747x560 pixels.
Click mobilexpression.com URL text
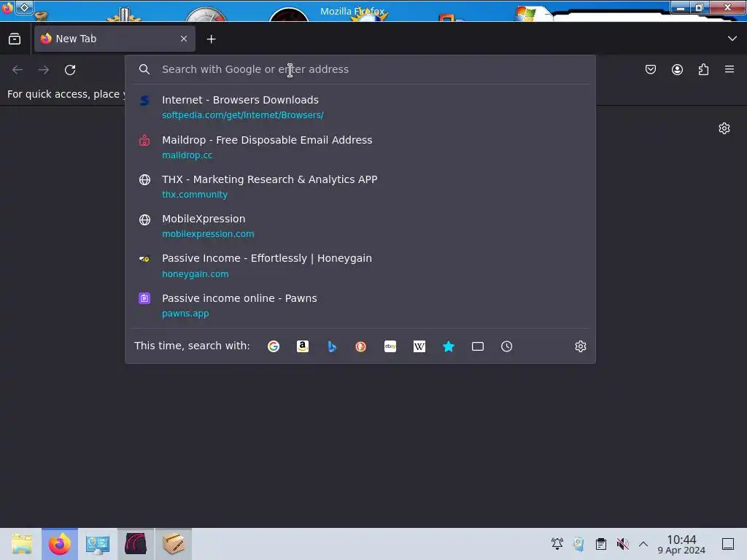click(208, 234)
